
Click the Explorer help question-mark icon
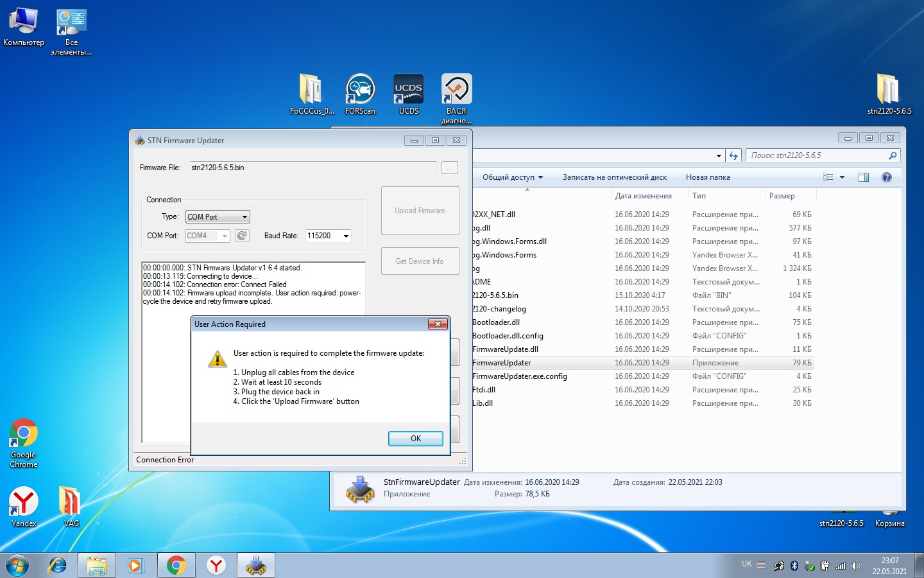886,177
